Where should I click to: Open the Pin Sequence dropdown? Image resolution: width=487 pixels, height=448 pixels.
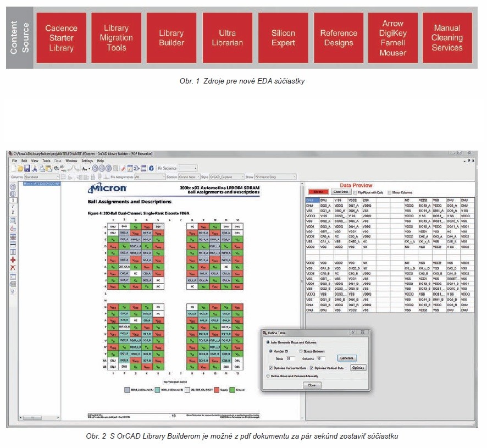click(187, 168)
